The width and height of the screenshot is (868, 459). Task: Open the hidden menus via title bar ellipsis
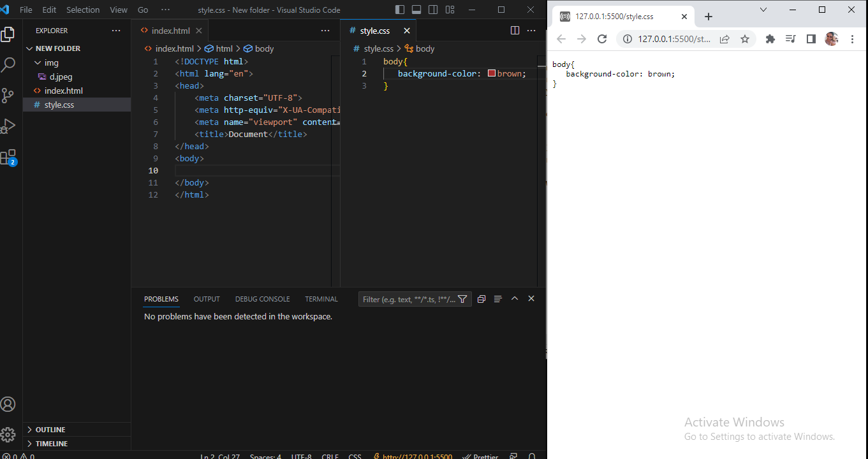click(x=166, y=10)
